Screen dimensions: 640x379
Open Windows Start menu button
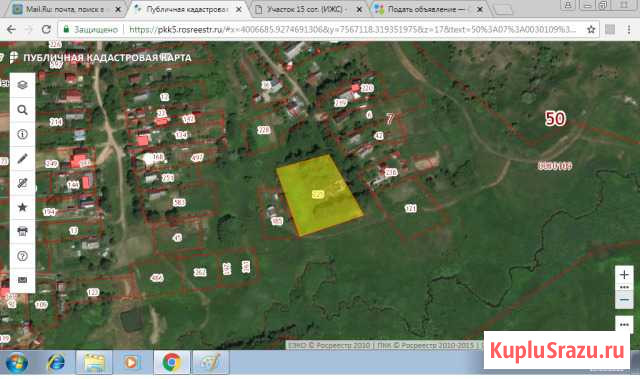coord(16,362)
